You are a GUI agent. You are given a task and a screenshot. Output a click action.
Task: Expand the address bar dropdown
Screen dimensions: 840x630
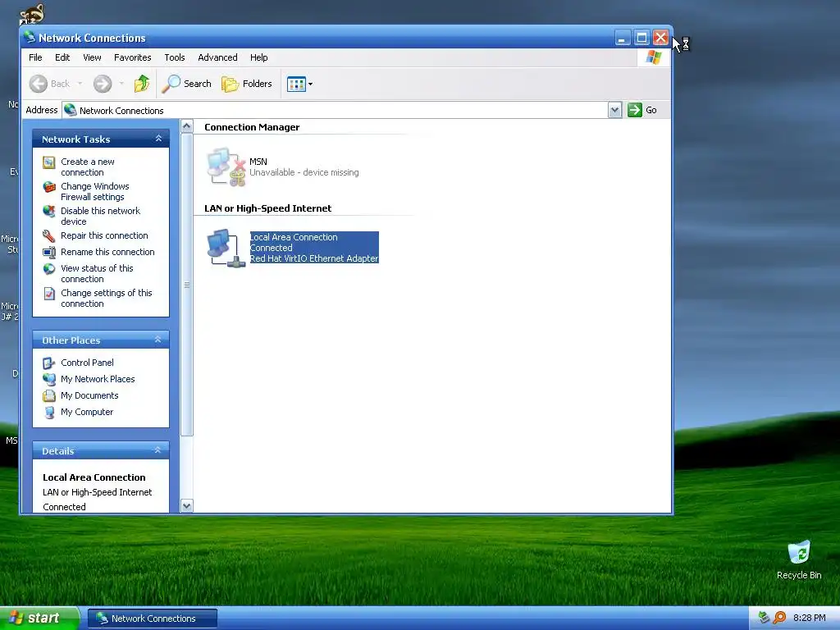614,111
